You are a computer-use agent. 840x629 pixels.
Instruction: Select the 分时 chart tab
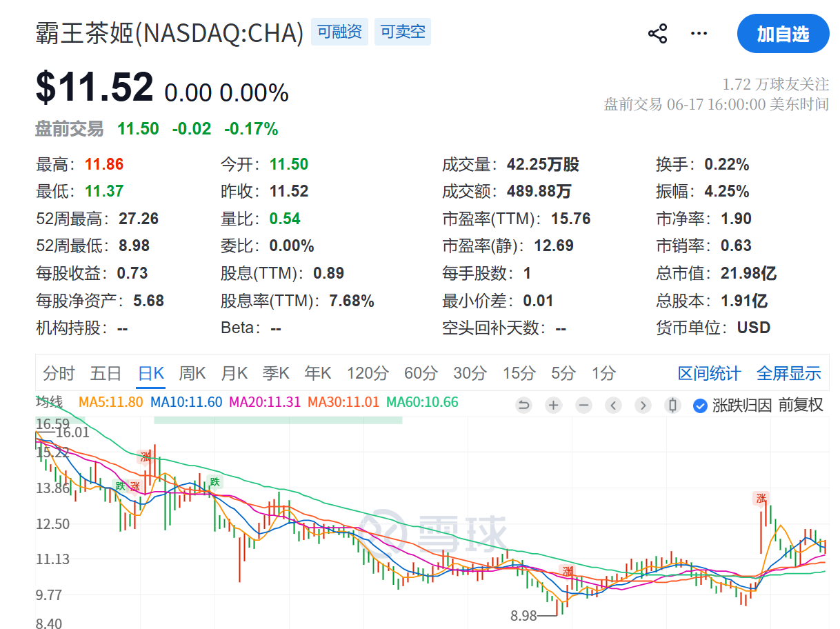coord(59,373)
